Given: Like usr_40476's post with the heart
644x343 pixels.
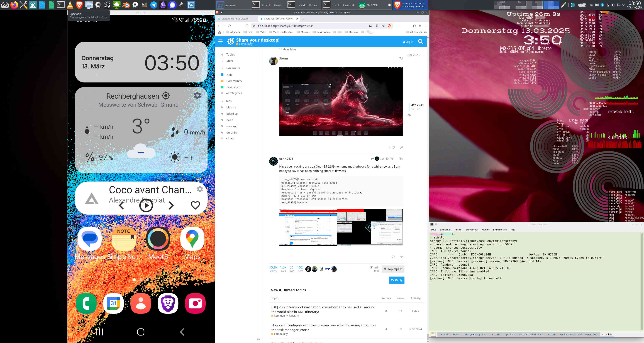Looking at the screenshot, I should pos(393,257).
